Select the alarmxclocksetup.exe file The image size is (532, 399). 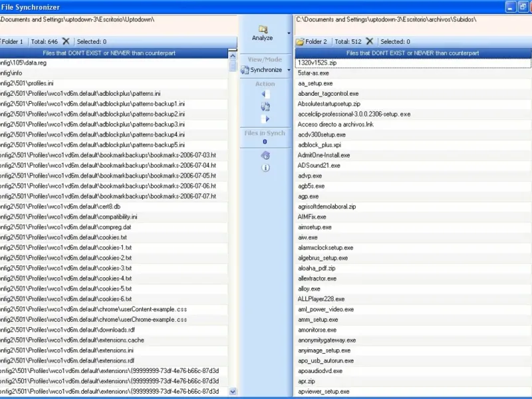pyautogui.click(x=413, y=247)
